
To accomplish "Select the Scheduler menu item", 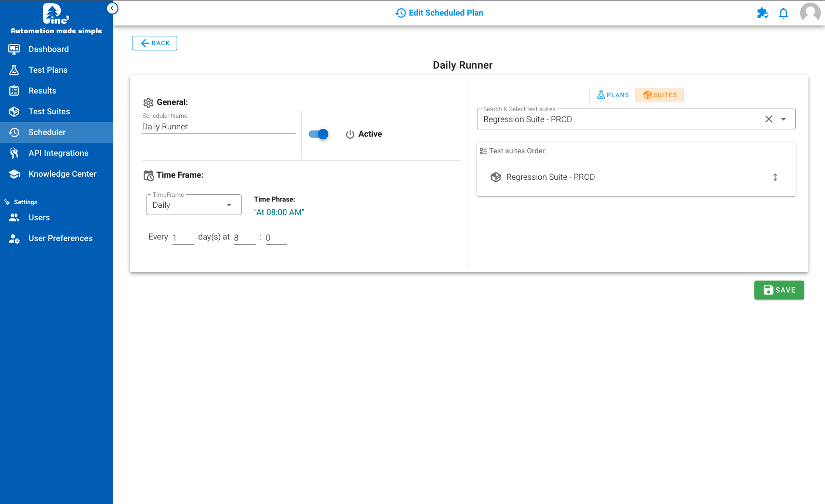I will click(x=57, y=132).
